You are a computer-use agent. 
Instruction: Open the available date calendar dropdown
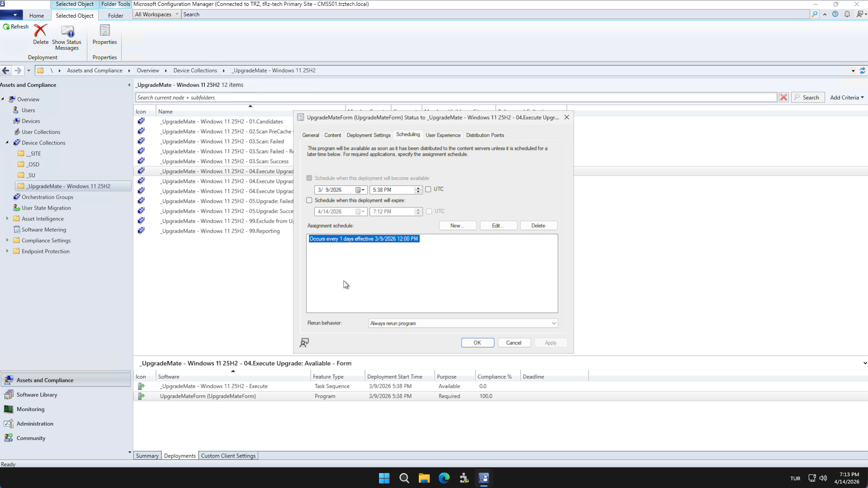pyautogui.click(x=360, y=190)
